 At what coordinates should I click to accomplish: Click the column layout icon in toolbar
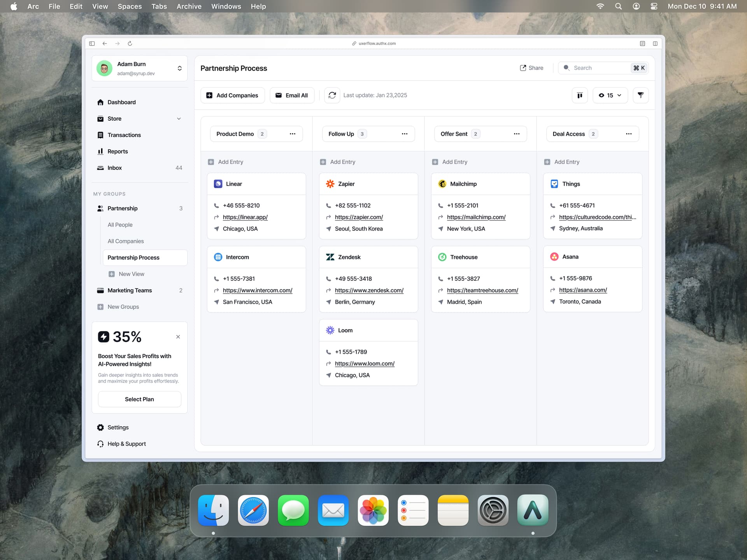pyautogui.click(x=579, y=95)
